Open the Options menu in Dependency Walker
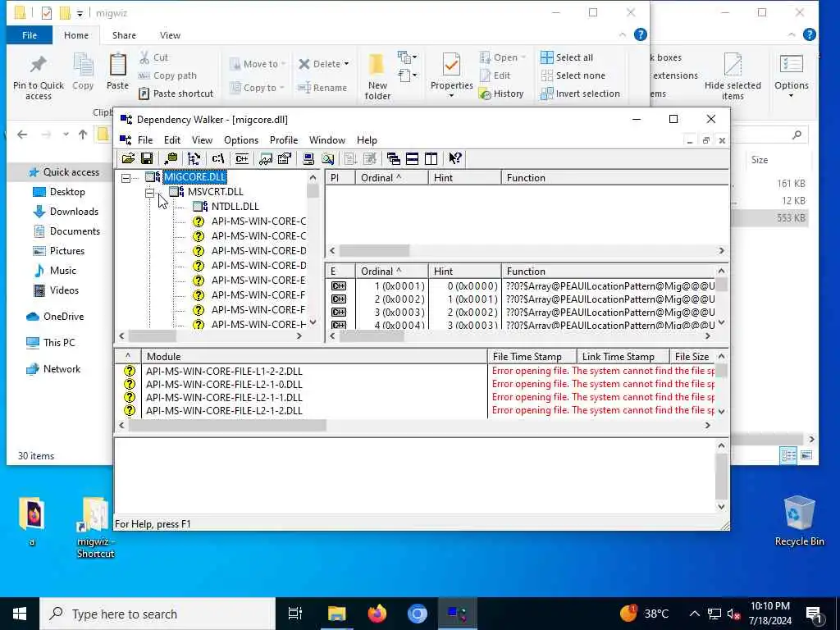This screenshot has width=840, height=630. coord(241,139)
